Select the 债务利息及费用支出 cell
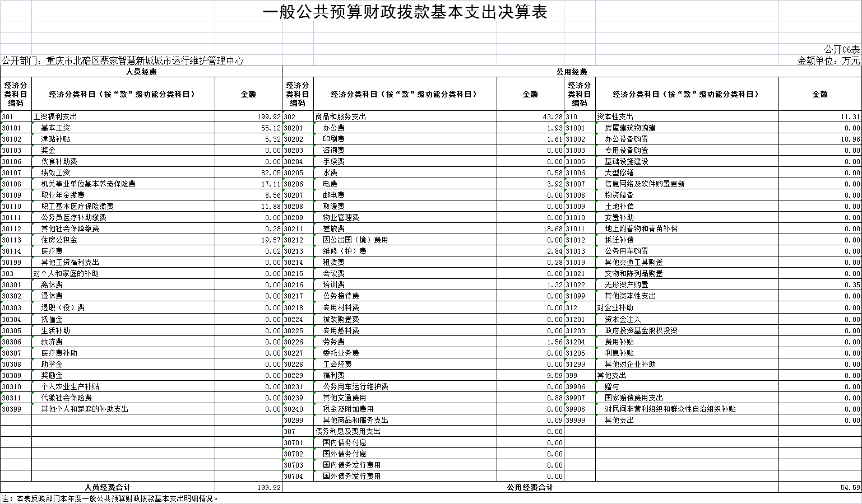 [x=405, y=431]
